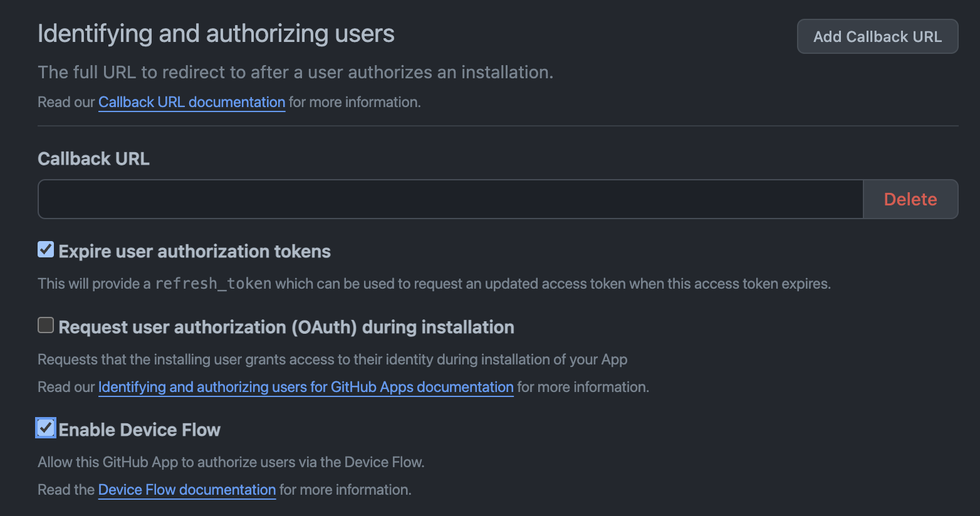Uncheck the Expire user authorization tokens checkbox

[x=46, y=250]
